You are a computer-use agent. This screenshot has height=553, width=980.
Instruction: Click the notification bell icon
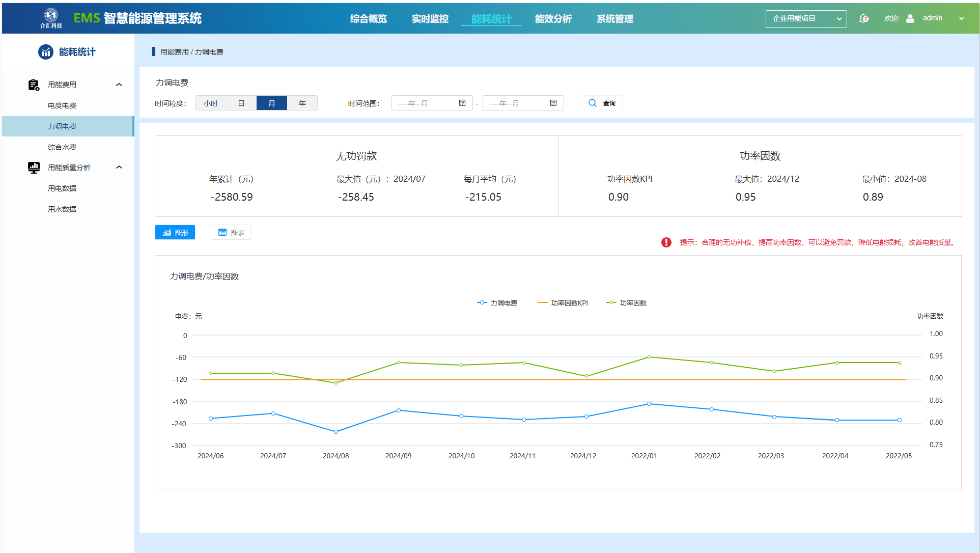(x=863, y=18)
